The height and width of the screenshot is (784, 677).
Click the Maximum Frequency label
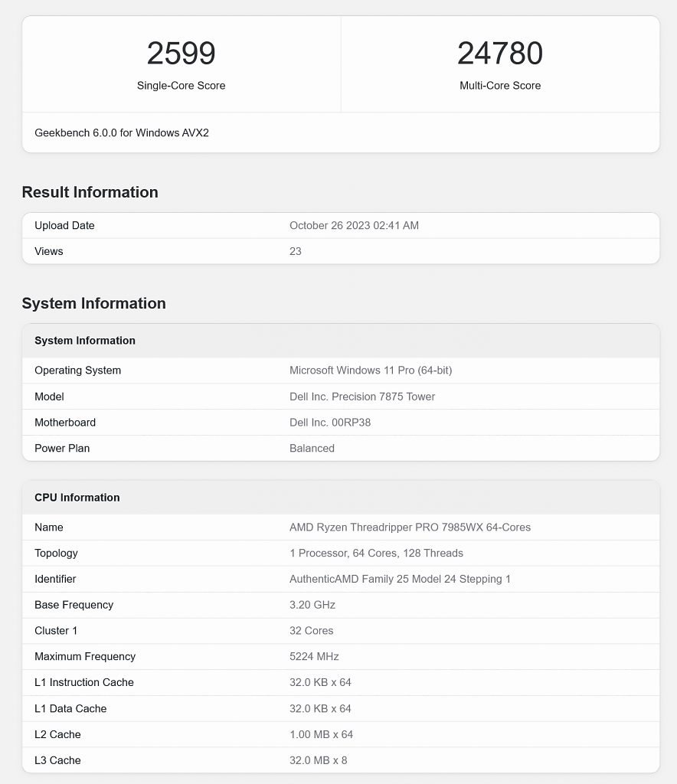pyautogui.click(x=85, y=657)
